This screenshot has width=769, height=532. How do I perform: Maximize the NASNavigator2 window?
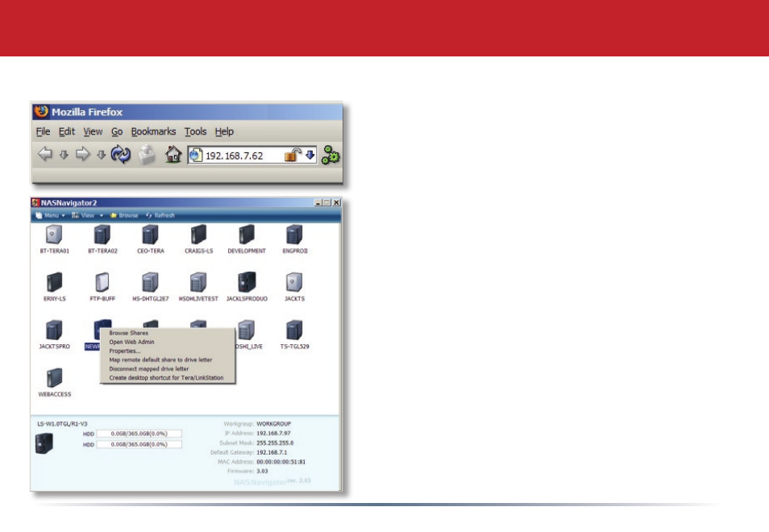click(327, 202)
